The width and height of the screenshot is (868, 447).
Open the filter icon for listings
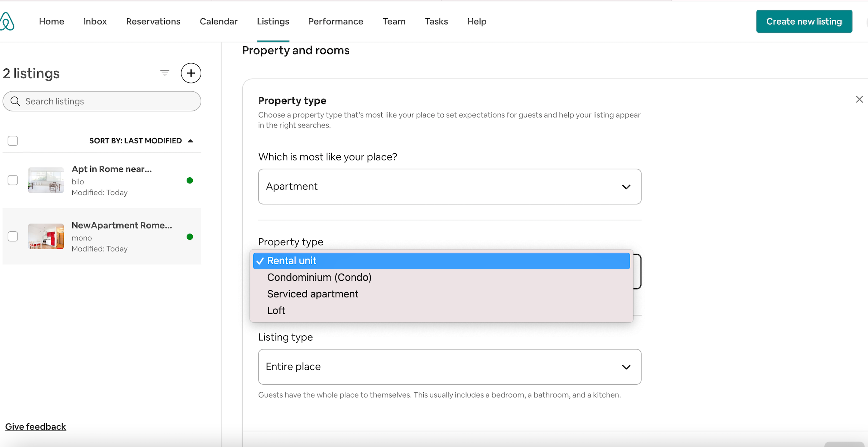(164, 73)
